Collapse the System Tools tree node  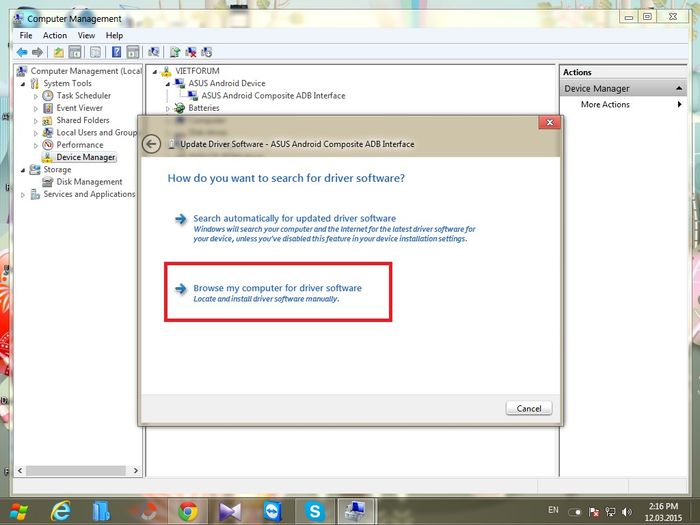(23, 84)
